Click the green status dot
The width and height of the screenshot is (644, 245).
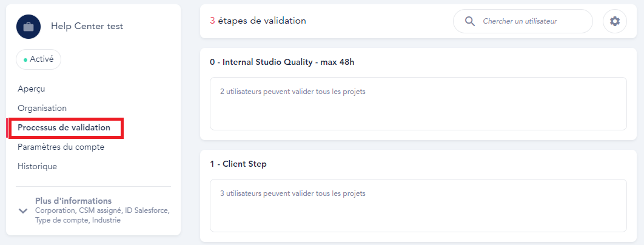point(25,60)
